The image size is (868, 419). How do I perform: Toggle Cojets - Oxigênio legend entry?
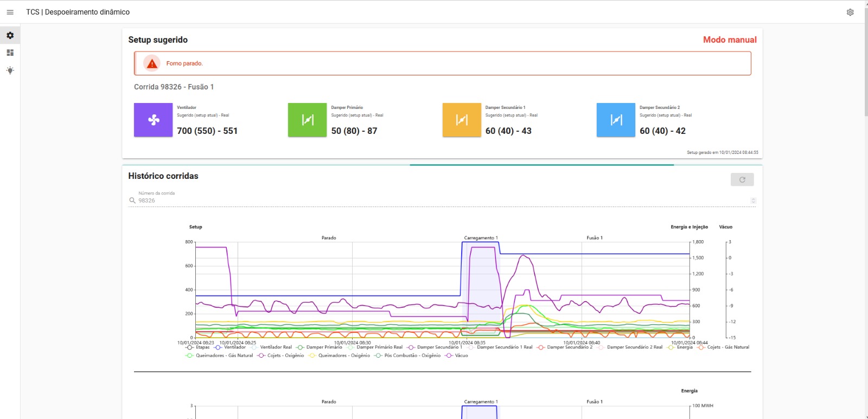pyautogui.click(x=280, y=356)
